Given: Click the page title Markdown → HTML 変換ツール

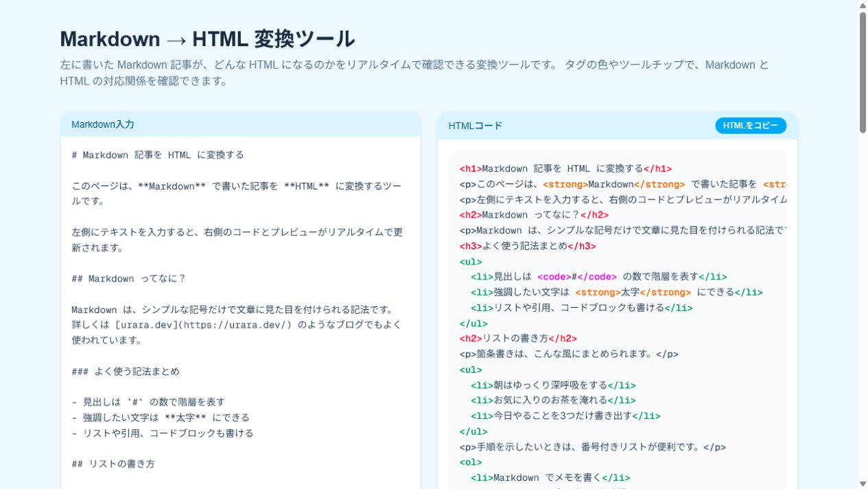Looking at the screenshot, I should coord(207,38).
